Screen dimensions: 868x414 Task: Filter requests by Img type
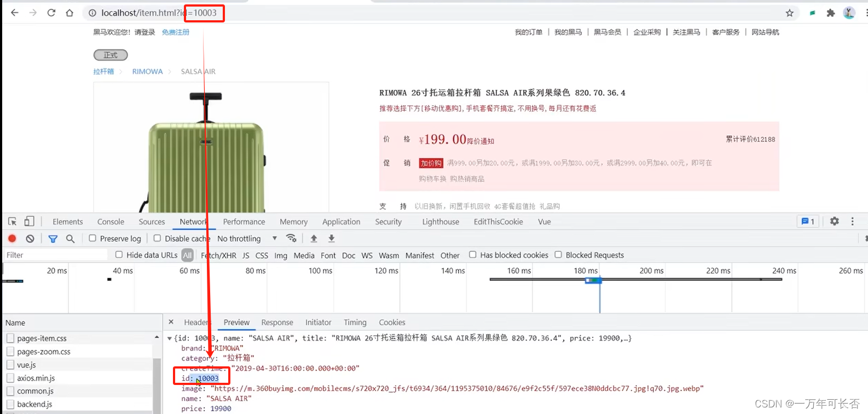(281, 255)
